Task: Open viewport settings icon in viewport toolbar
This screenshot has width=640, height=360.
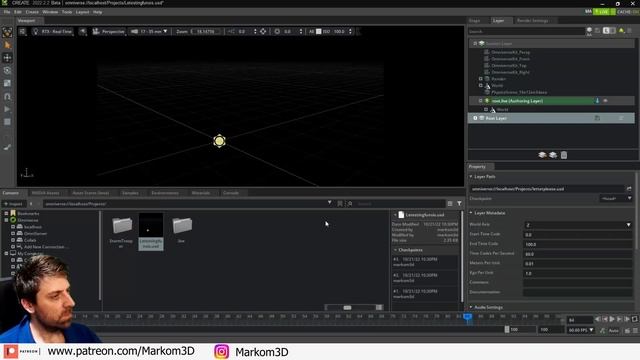Action: click(x=22, y=31)
